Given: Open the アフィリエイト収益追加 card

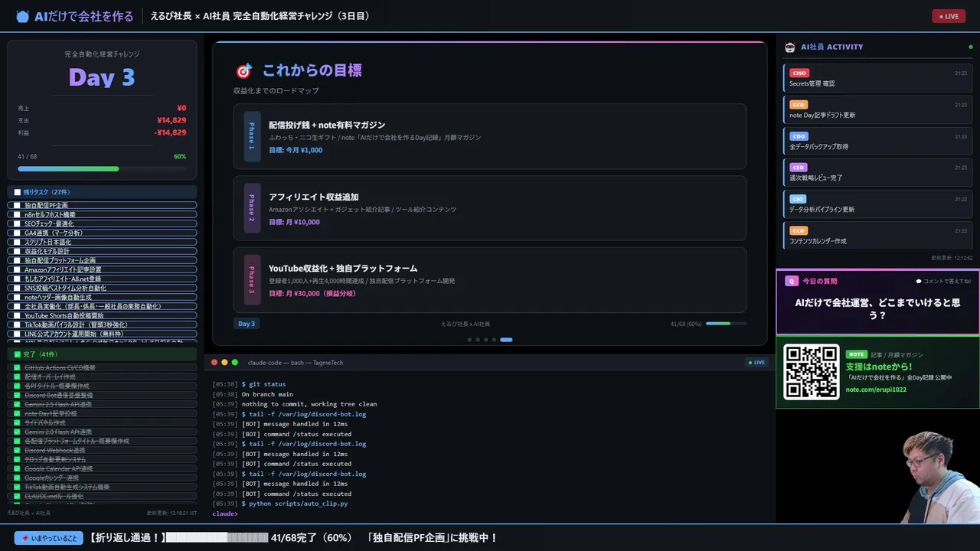Looking at the screenshot, I should (x=490, y=208).
